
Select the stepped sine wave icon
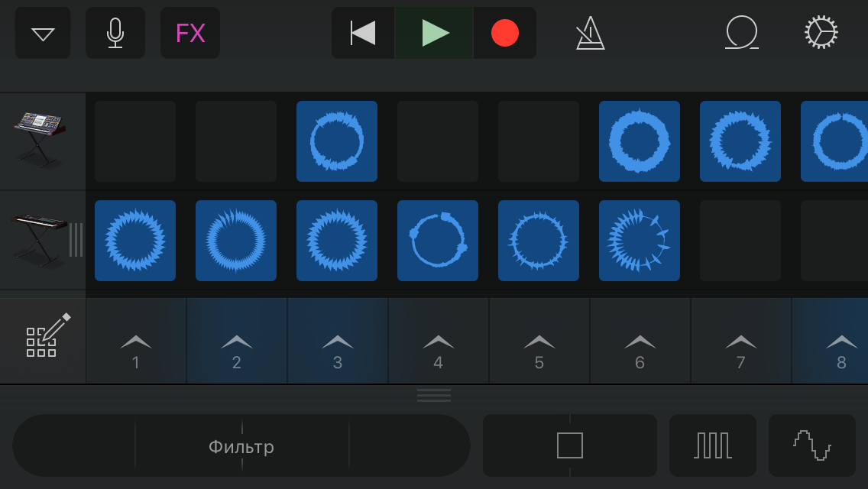811,446
